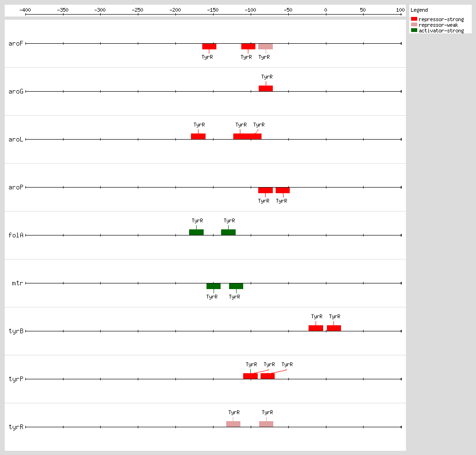Click the rightmost TyrR label on tyrP track
Viewport: 476px width, 455px height.
tap(287, 365)
